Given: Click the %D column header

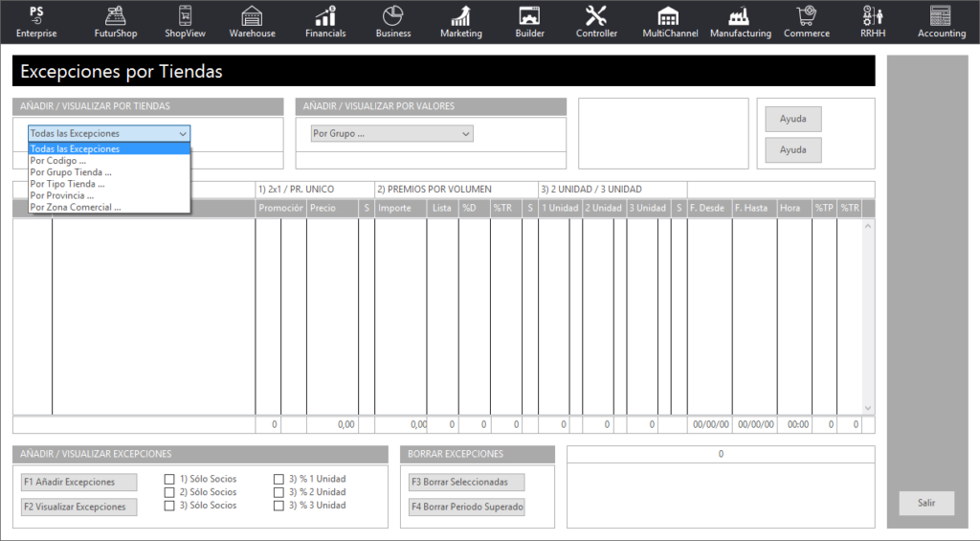Looking at the screenshot, I should point(475,209).
